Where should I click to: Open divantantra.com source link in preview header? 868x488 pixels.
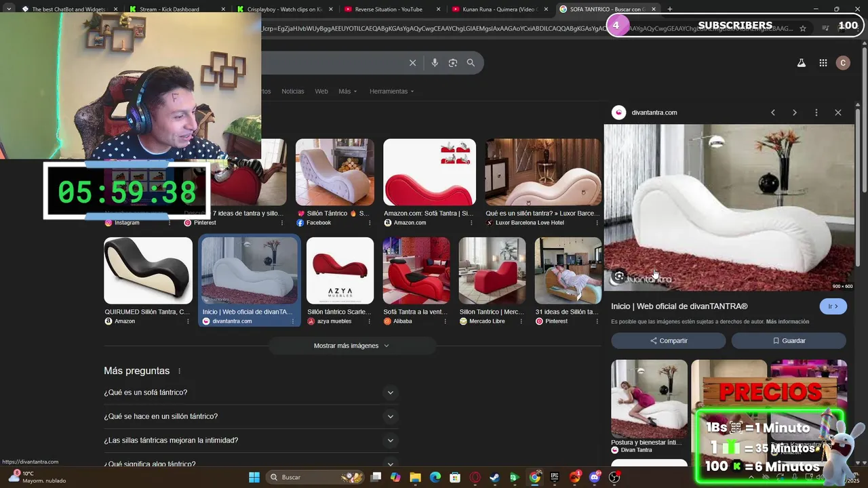[654, 113]
